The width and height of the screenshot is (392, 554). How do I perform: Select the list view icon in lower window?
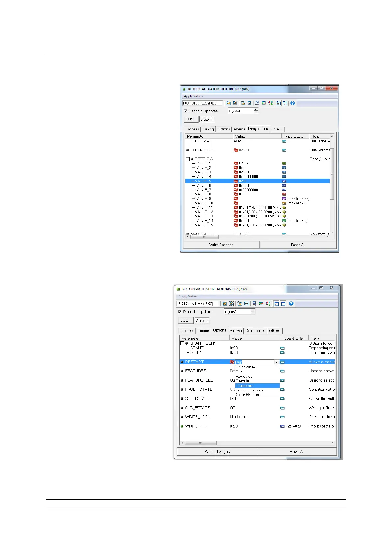click(x=277, y=304)
